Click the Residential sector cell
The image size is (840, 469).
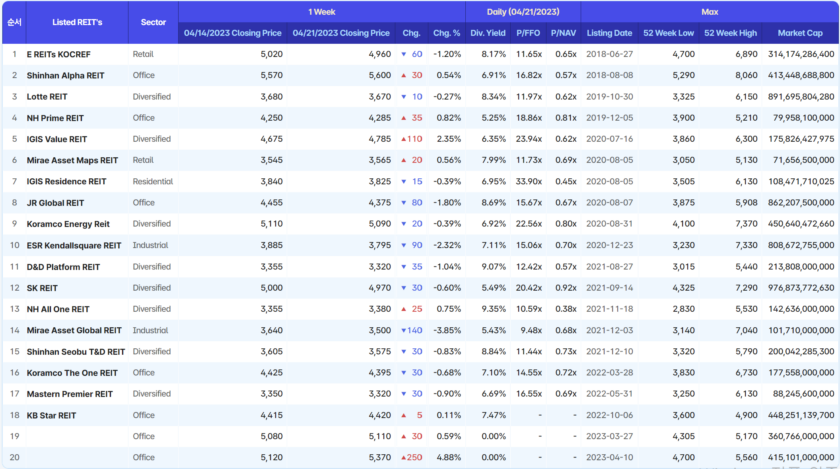point(153,181)
